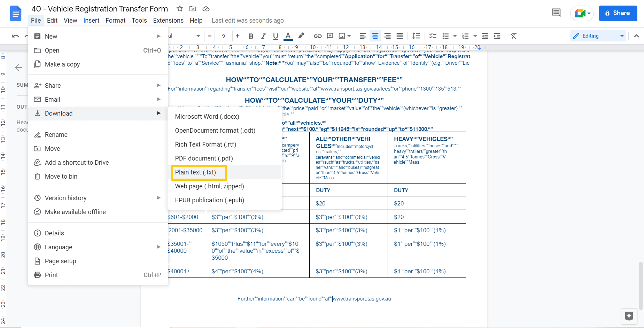The width and height of the screenshot is (644, 328).
Task: Open the Format menu
Action: point(115,21)
